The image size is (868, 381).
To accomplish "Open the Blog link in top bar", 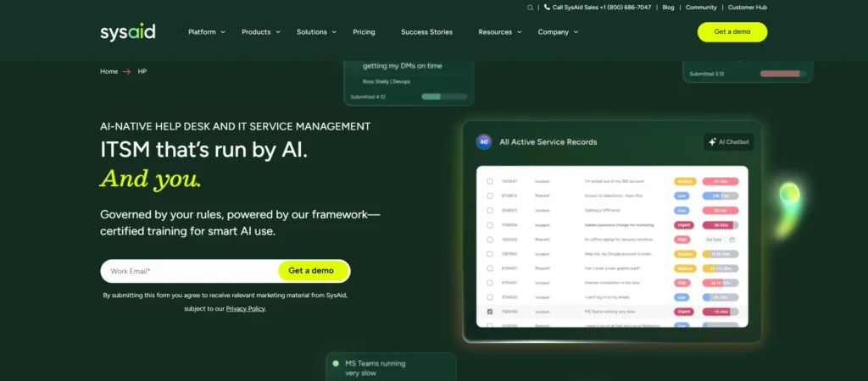I will click(668, 8).
